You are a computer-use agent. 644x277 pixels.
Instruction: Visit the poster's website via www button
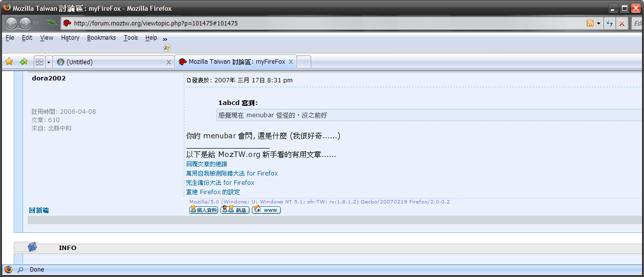coord(266,210)
